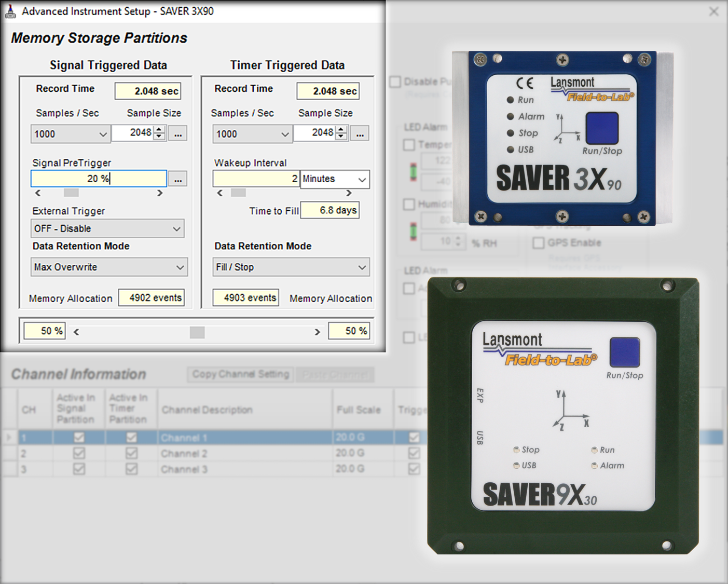Click left arrow of Signal PreTrigger scrollbar
Image resolution: width=728 pixels, height=584 pixels.
click(38, 193)
